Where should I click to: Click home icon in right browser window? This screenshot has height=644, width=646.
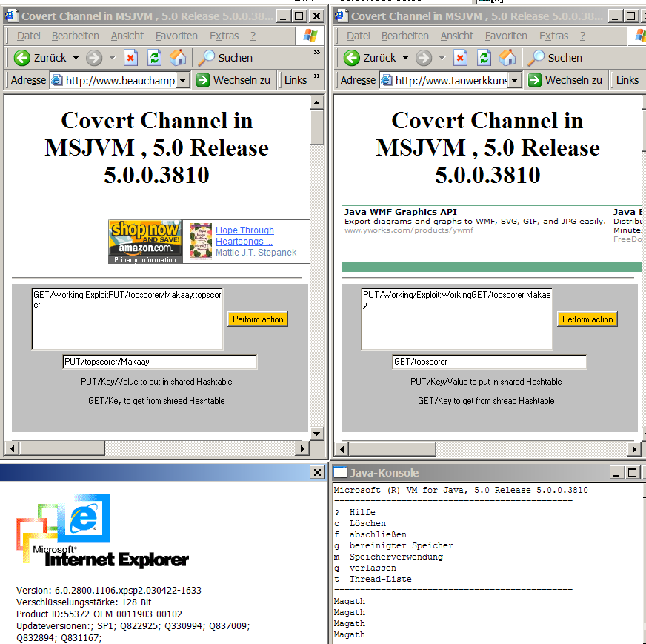tap(507, 58)
